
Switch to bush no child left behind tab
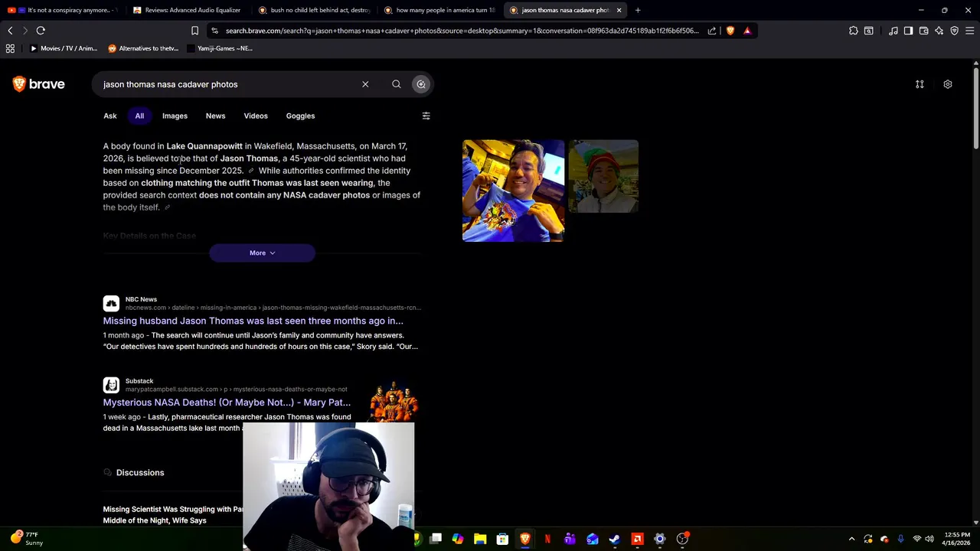pyautogui.click(x=314, y=10)
